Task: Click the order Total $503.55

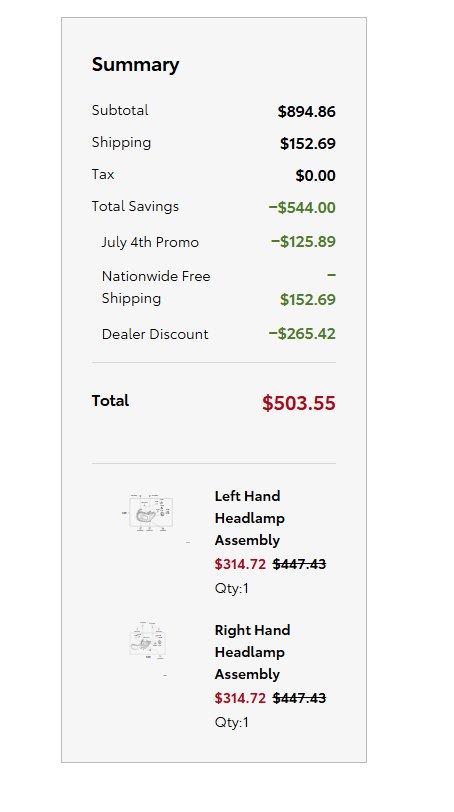Action: [299, 403]
